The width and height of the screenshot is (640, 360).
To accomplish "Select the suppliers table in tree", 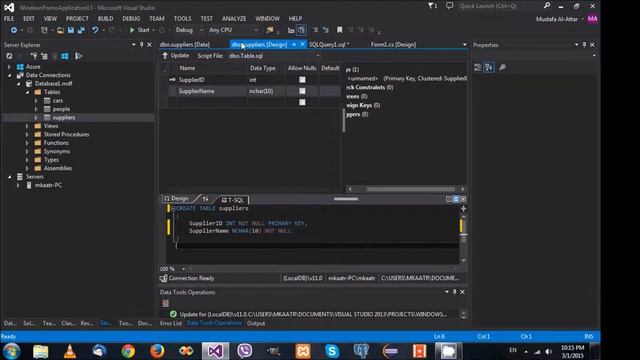I will [64, 118].
